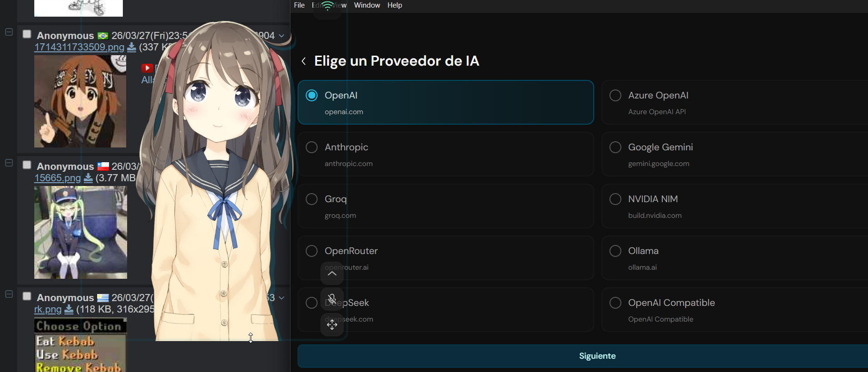Click the YouTube icon in the first post
Viewport: 868px width, 372px height.
click(x=147, y=68)
